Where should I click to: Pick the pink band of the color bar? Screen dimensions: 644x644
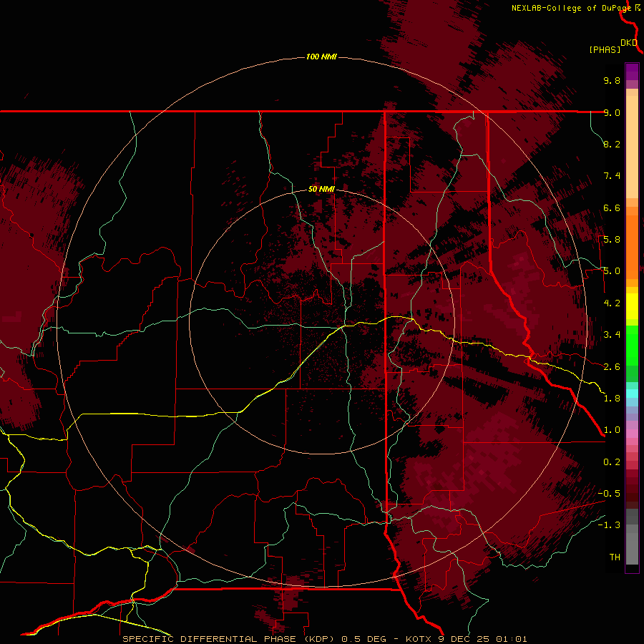[x=632, y=434]
